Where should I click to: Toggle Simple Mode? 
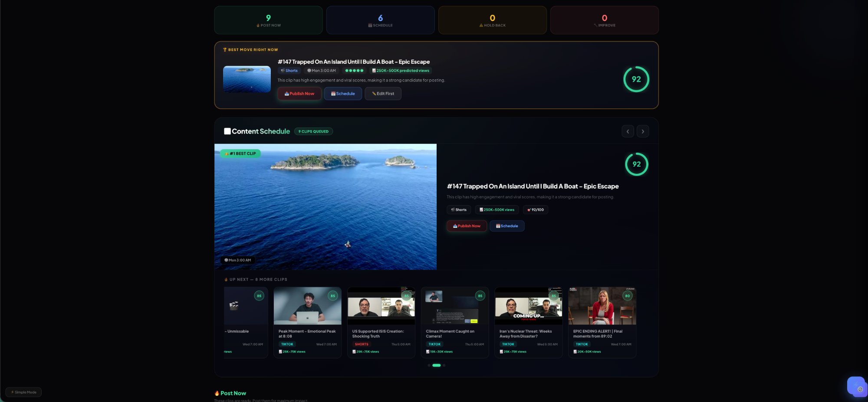23,392
